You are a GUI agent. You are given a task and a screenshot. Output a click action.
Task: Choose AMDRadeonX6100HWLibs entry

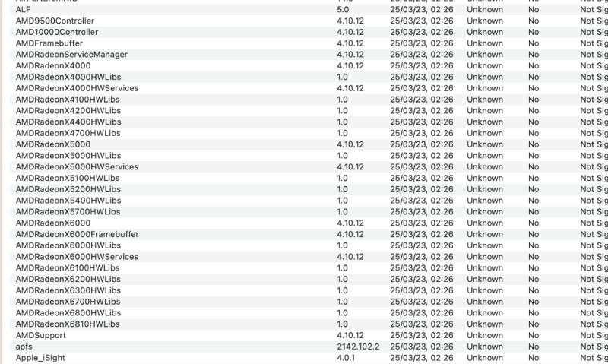pos(68,267)
